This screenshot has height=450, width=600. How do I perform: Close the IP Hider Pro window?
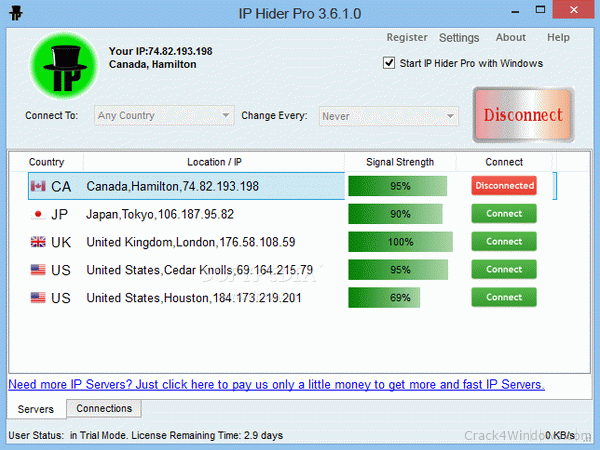[573, 10]
